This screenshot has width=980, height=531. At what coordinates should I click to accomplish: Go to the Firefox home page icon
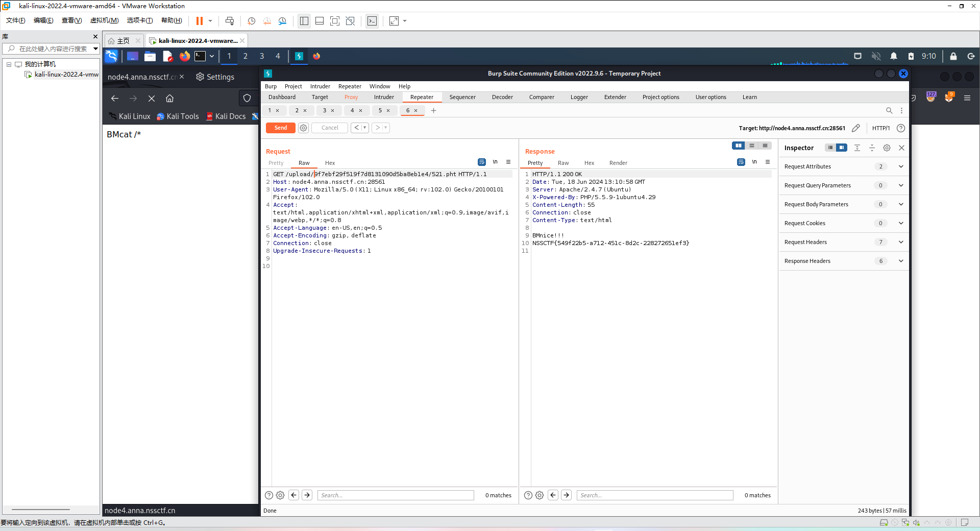(170, 99)
